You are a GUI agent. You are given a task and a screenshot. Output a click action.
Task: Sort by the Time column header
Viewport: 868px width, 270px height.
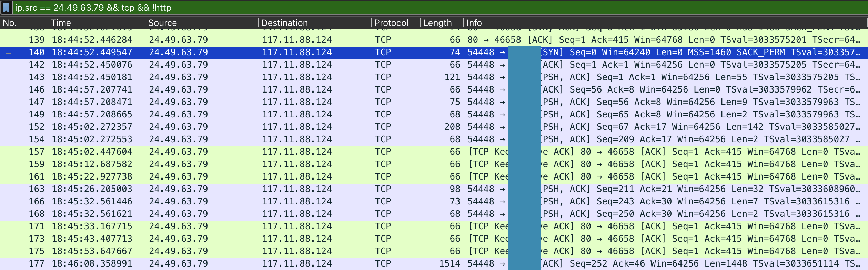[x=61, y=23]
